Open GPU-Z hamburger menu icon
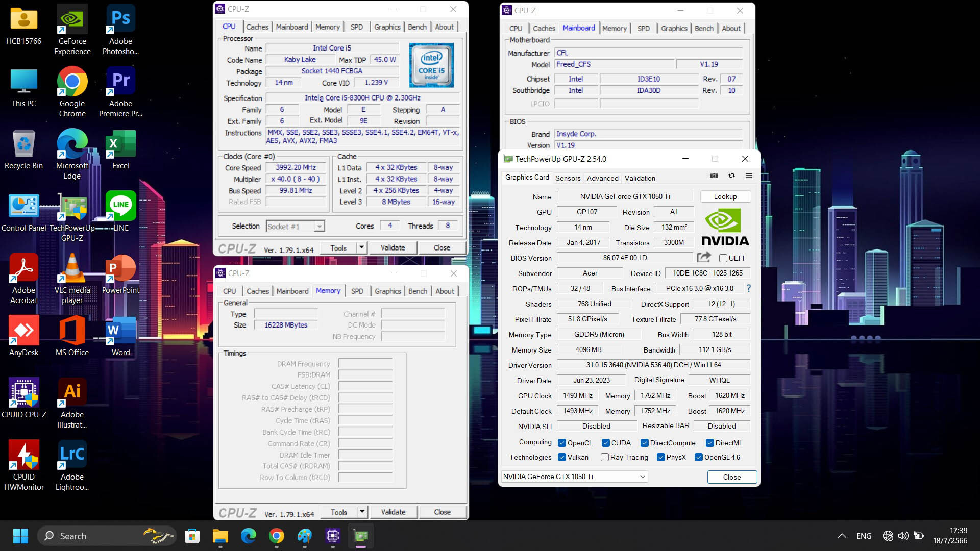This screenshot has height=551, width=980. point(749,176)
